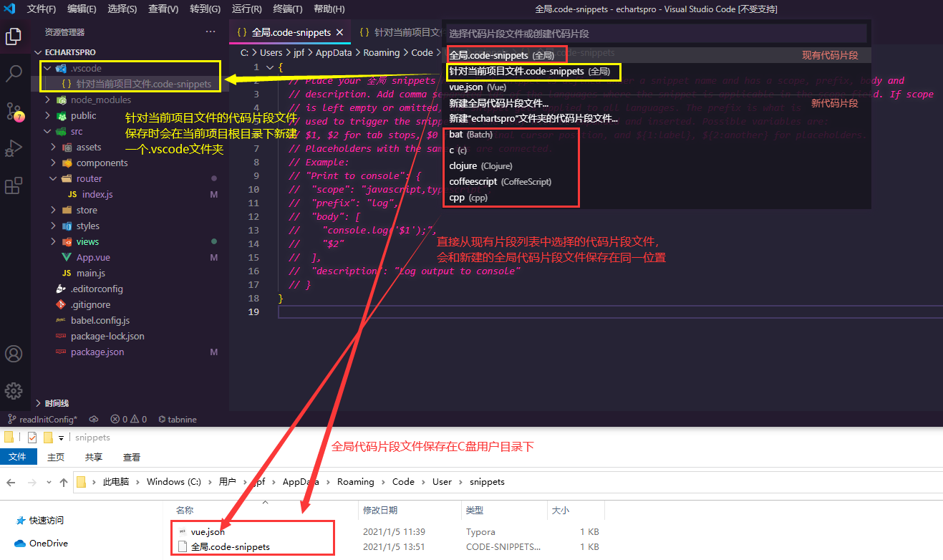
Task: Open the quick access toolbar customize arrow
Action: (62, 438)
